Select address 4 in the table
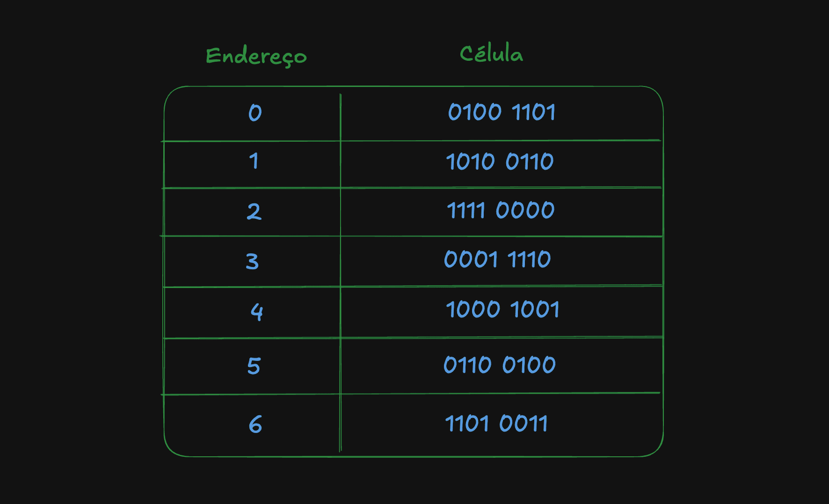Viewport: 829px width, 504px height. point(257,311)
